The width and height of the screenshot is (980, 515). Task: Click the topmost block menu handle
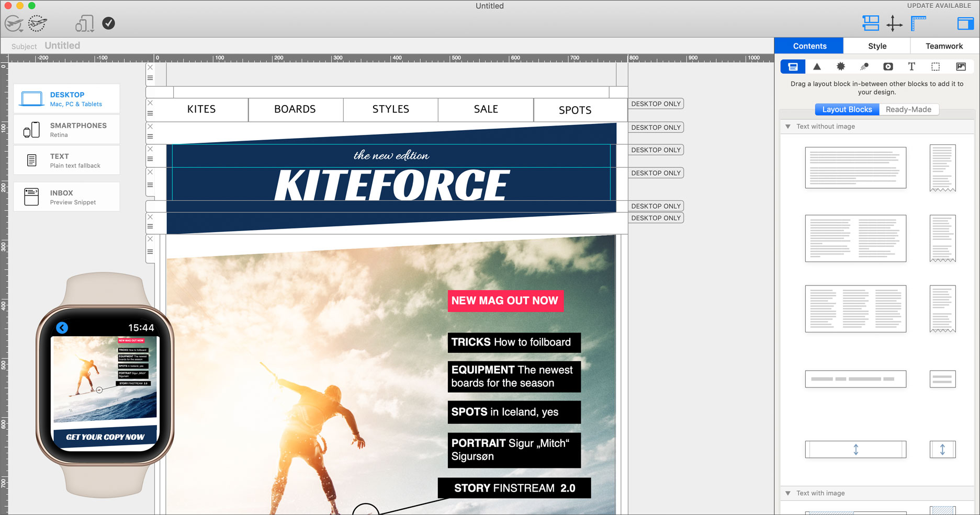point(150,78)
